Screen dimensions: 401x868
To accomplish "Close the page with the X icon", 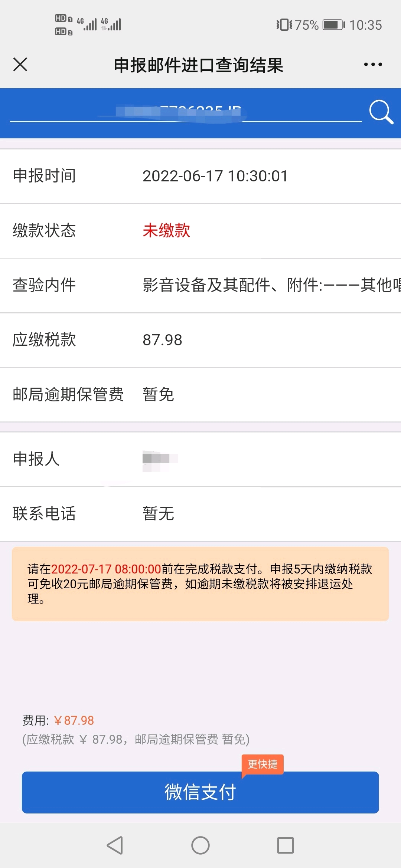I will (20, 65).
